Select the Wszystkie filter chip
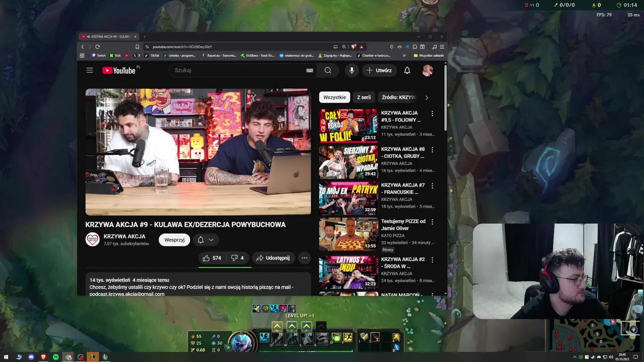The image size is (644, 362). 335,97
